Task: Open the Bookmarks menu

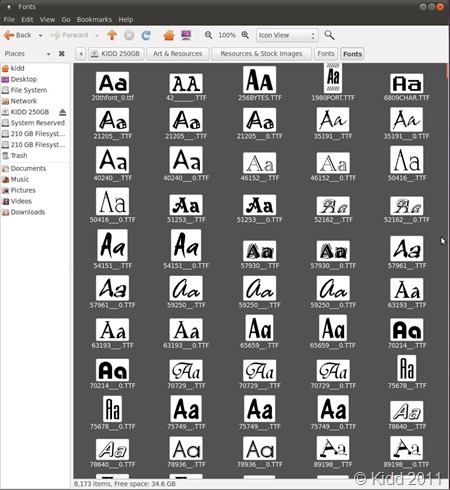Action: 94,20
